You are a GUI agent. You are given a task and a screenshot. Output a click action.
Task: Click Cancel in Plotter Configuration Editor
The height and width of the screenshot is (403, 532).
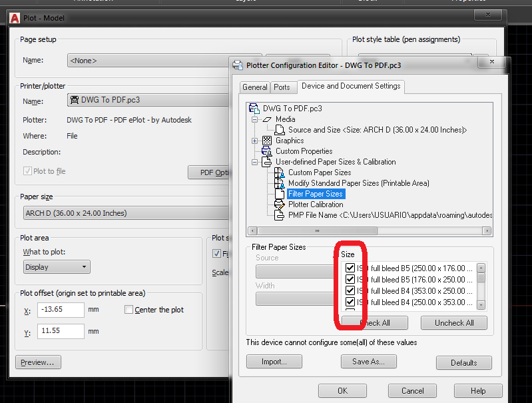412,391
